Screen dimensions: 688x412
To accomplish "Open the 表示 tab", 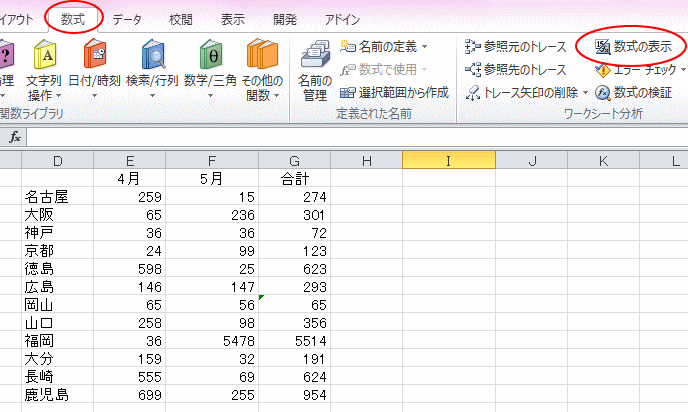I will pyautogui.click(x=233, y=20).
